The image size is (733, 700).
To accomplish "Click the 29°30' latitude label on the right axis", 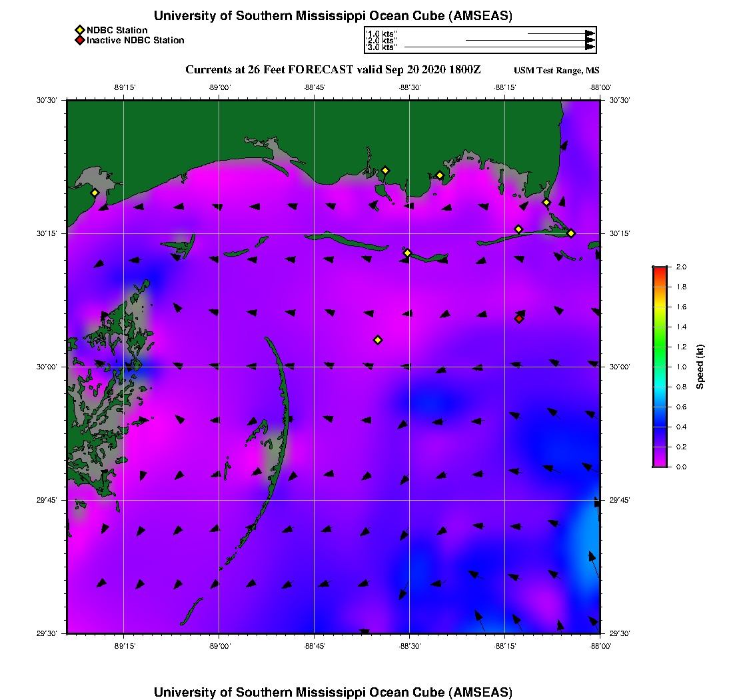I will tap(620, 633).
